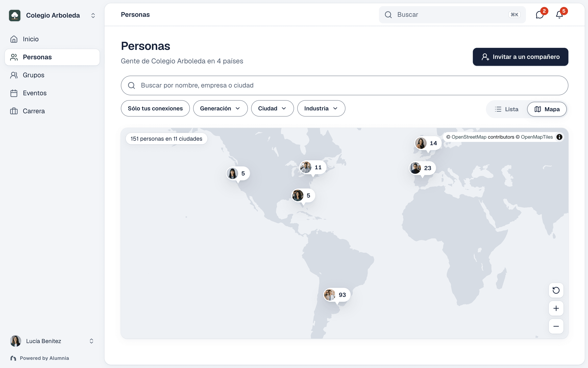Open map cluster showing 11 people
This screenshot has width=588, height=368.
click(x=313, y=167)
